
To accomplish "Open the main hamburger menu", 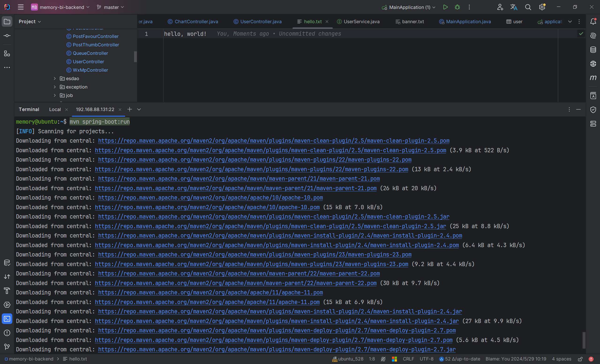I will click(x=21, y=7).
